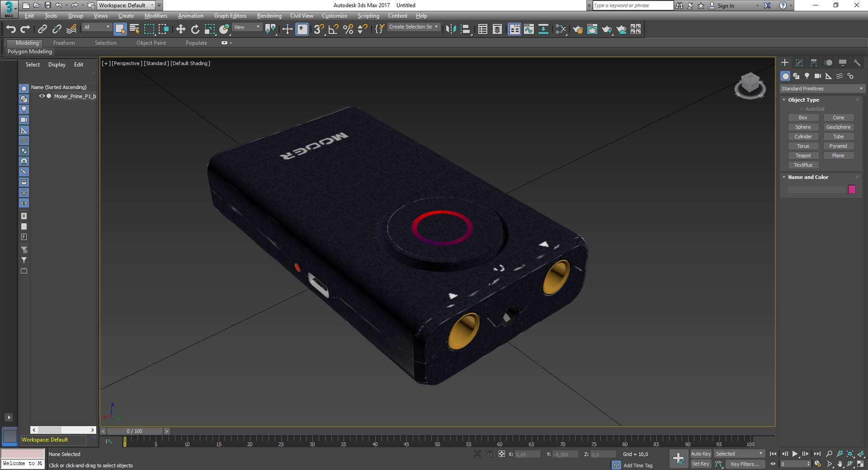
Task: Click the Scene Explorer horizontal scrollbar
Action: (x=63, y=430)
